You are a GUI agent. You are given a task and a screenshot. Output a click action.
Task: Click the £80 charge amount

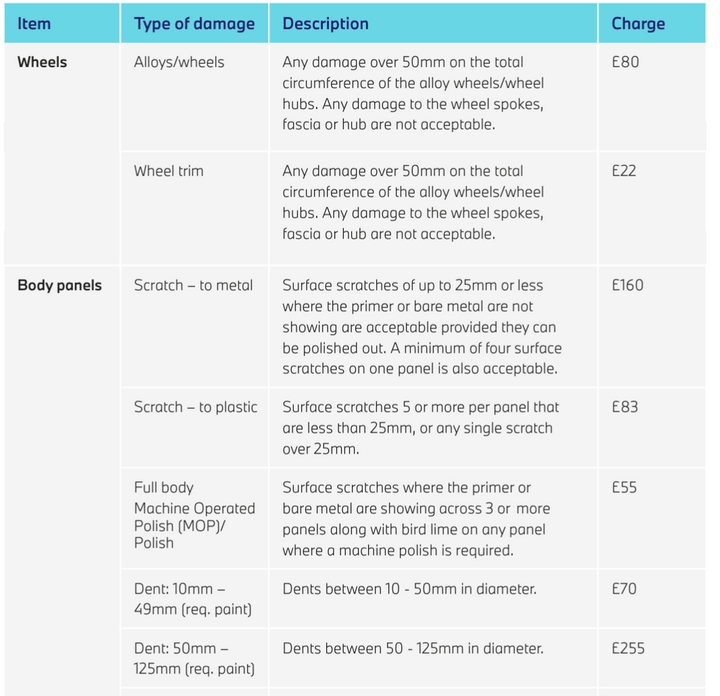624,62
